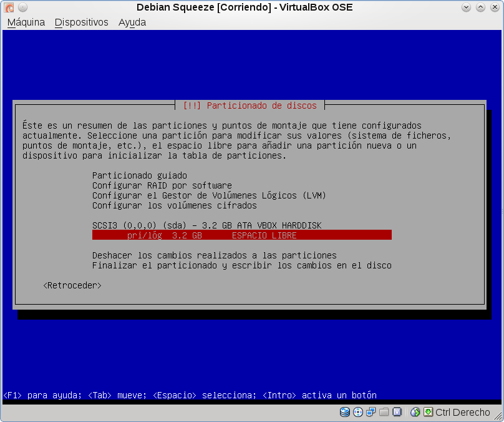
Task: Select Deshacer los cambios realizados a las particiones
Action: (215, 255)
